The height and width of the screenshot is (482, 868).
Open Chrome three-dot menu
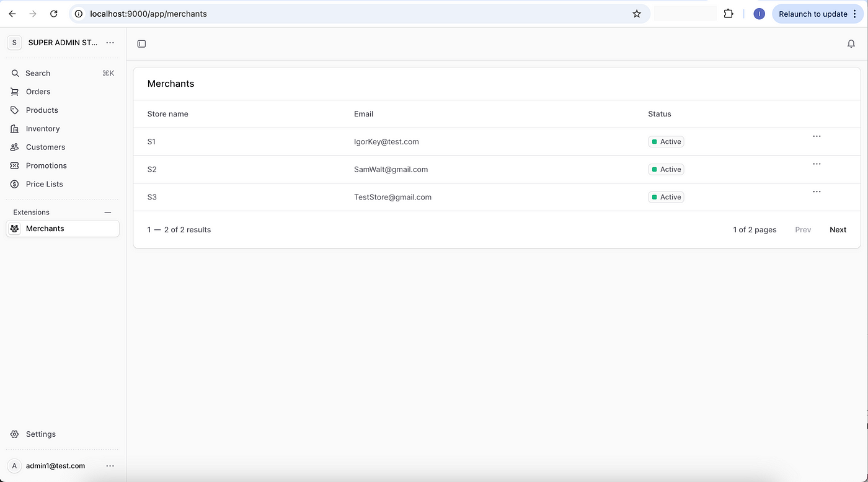(x=855, y=14)
